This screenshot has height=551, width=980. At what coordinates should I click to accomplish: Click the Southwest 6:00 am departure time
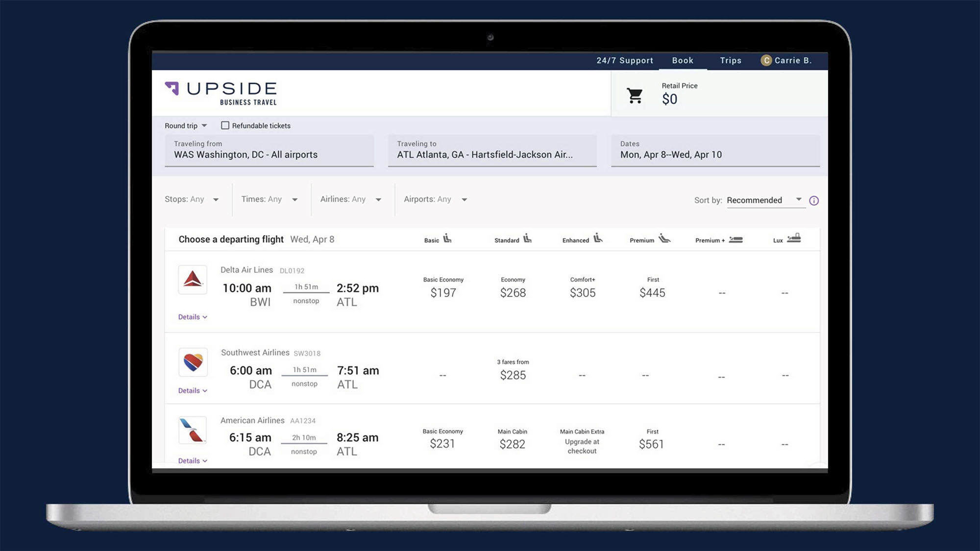[251, 371]
